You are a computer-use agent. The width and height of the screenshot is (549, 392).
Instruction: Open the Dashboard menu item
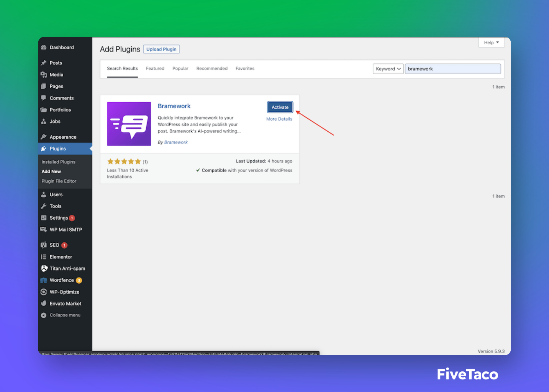pyautogui.click(x=65, y=47)
